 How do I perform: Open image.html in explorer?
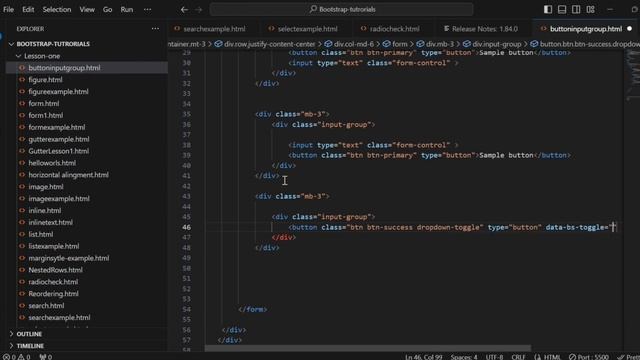[x=46, y=187]
